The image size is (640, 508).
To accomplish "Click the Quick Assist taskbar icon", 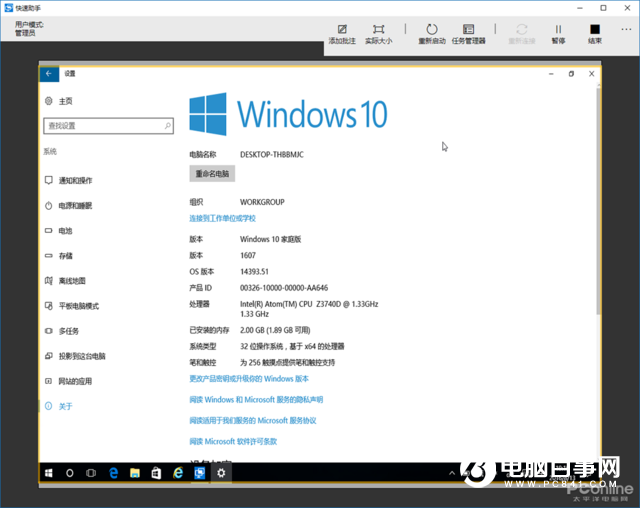I will coord(200,473).
